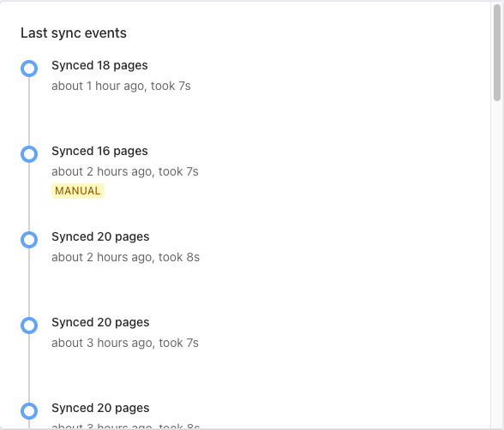Click 'about 3 hours ago, took 7s' text

tap(125, 343)
